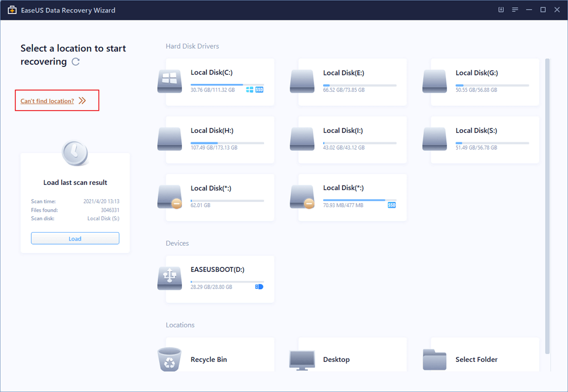This screenshot has width=568, height=392.
Task: Click the 107.49 GB/173.13 GB size text
Action: [214, 147]
